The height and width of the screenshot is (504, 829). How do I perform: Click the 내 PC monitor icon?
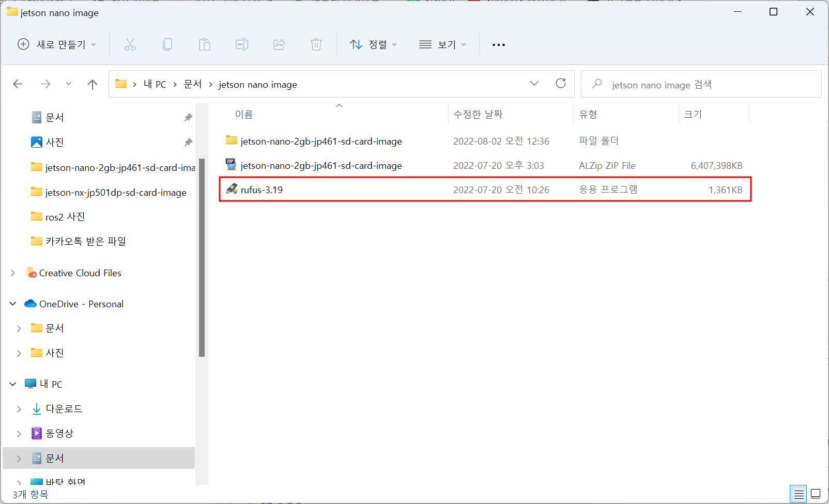pos(30,384)
